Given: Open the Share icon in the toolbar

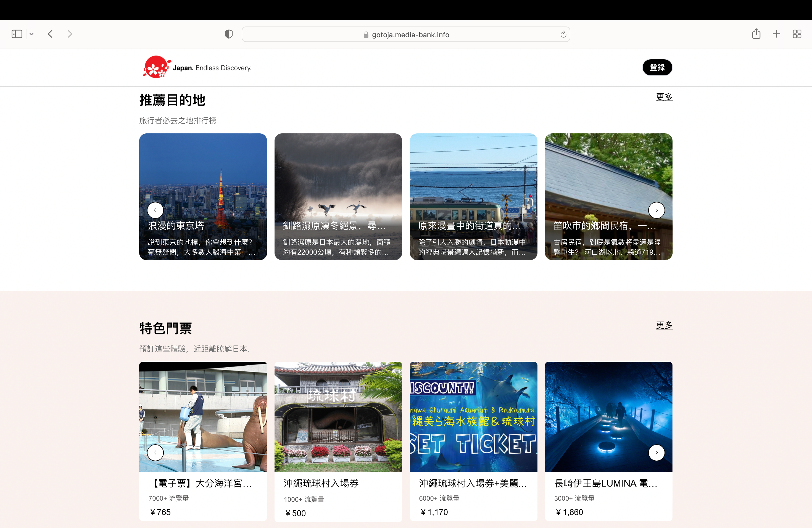Looking at the screenshot, I should coord(756,34).
